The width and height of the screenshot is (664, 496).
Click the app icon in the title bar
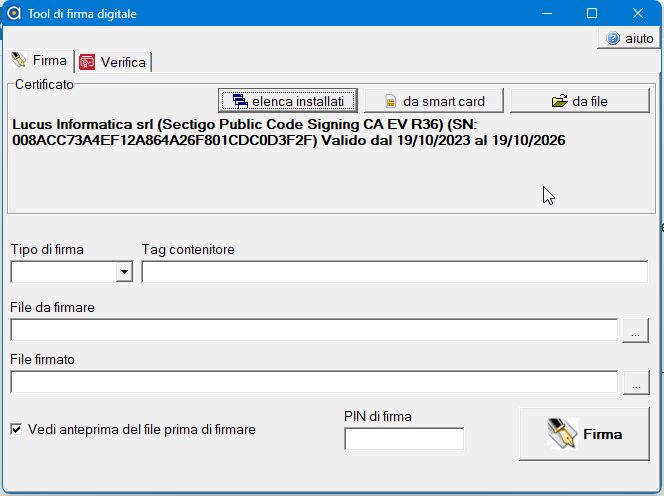point(14,14)
